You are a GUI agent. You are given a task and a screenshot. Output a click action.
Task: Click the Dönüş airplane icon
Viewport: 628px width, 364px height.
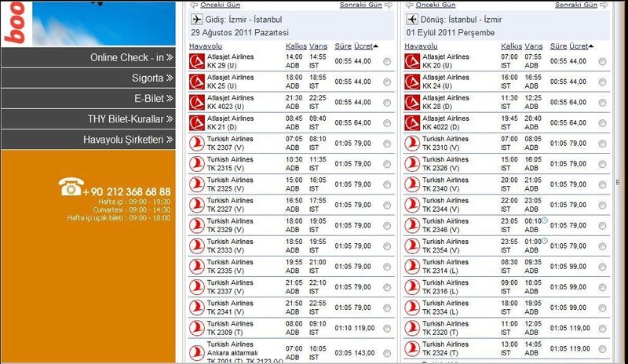pyautogui.click(x=412, y=20)
